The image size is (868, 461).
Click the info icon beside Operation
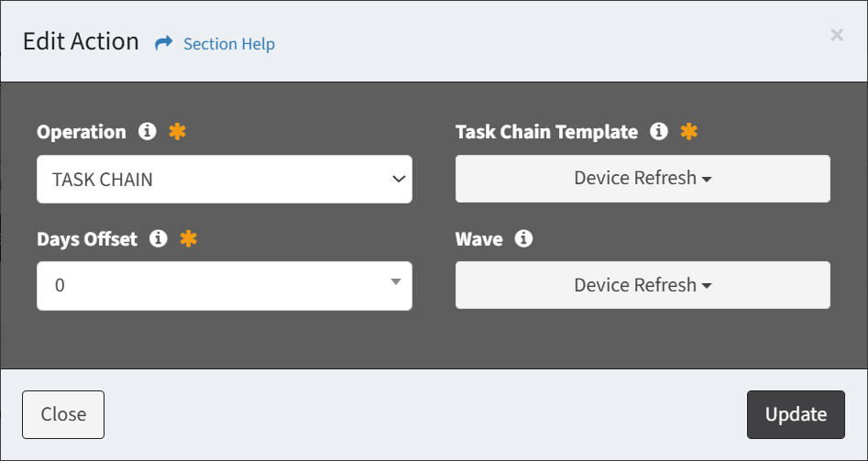coord(148,132)
